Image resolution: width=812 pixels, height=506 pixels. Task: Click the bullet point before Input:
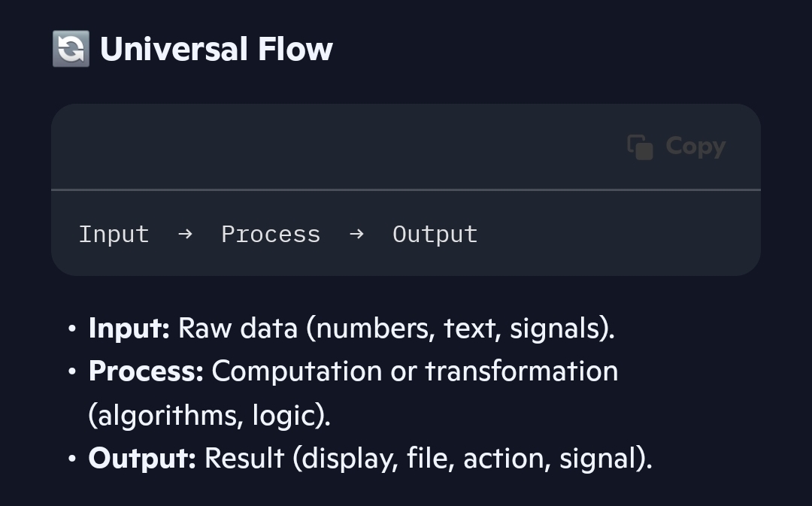[x=71, y=329]
